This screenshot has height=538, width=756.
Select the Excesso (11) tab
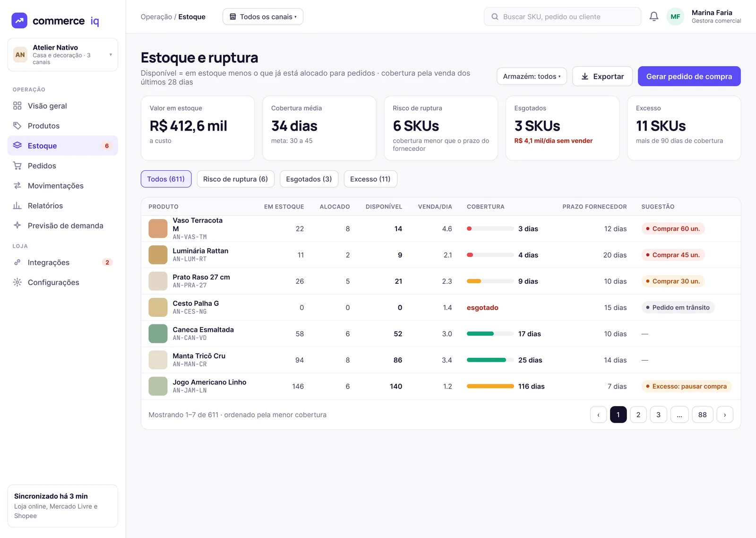click(x=370, y=179)
